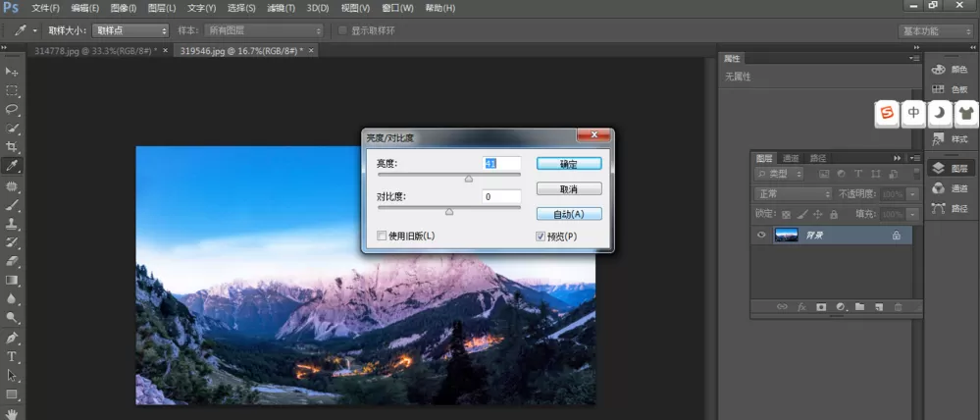Screen dimensions: 980x420
Task: Hide the 背景 layer with eye icon
Action: point(761,235)
